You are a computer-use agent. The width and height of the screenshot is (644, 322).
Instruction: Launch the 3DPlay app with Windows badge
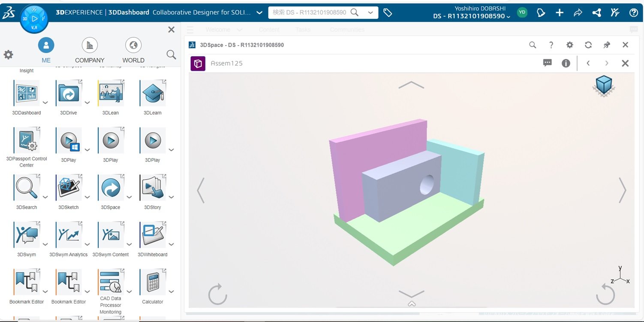69,140
